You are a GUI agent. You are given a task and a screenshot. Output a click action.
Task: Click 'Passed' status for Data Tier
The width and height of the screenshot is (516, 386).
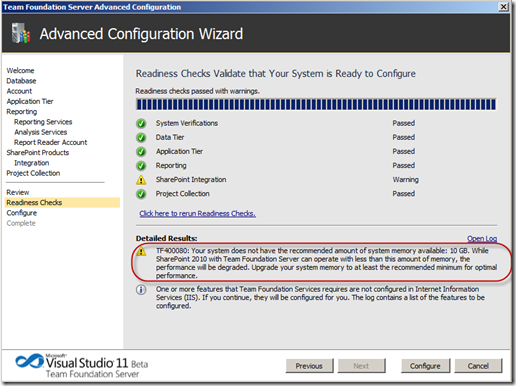[x=404, y=137]
